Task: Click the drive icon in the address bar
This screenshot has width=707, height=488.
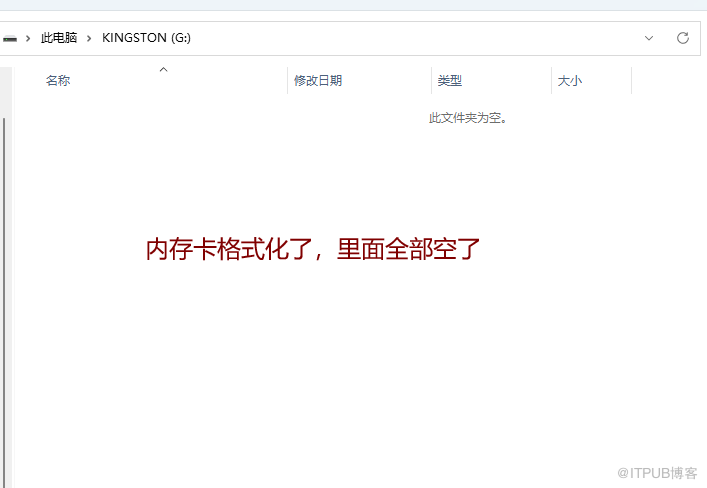Action: 9,39
